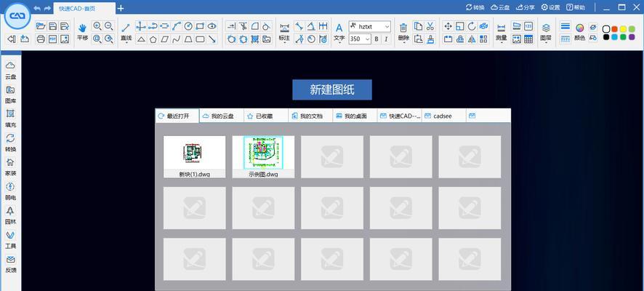Select the circle drawing tool

(188, 26)
